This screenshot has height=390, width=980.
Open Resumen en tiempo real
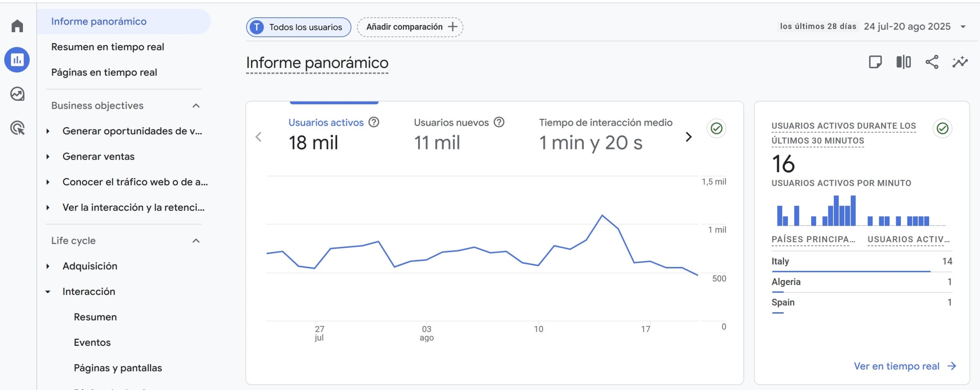coord(108,47)
